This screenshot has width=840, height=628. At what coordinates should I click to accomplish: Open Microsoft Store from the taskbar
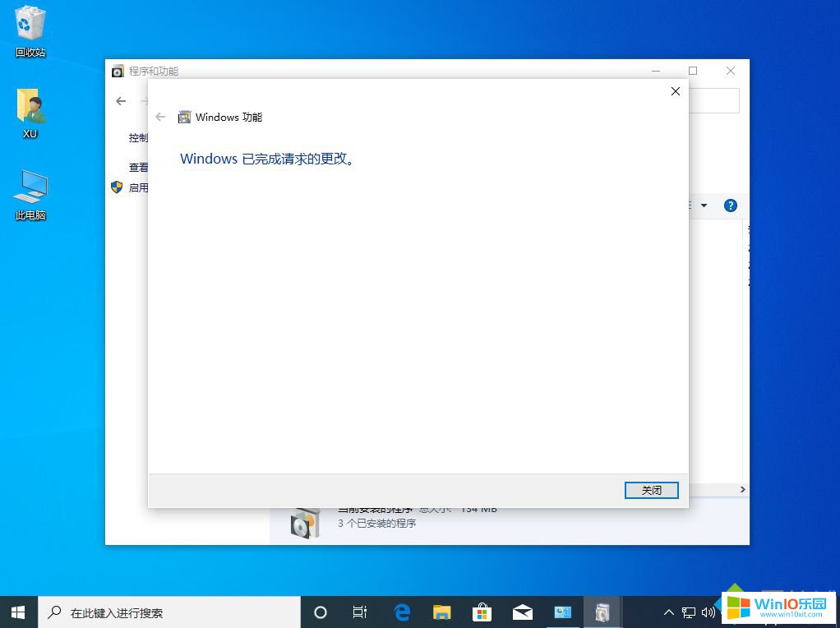point(482,612)
